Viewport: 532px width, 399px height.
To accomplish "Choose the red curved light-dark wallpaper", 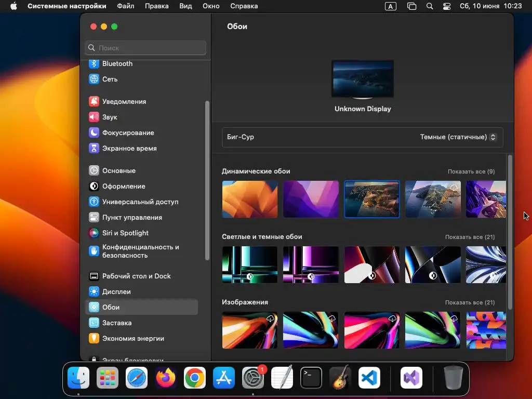I will [372, 264].
